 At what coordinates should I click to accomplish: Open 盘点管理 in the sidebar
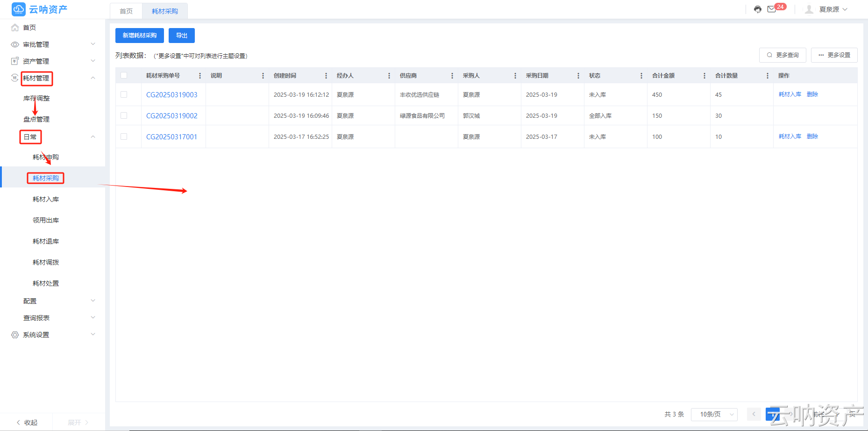click(36, 119)
